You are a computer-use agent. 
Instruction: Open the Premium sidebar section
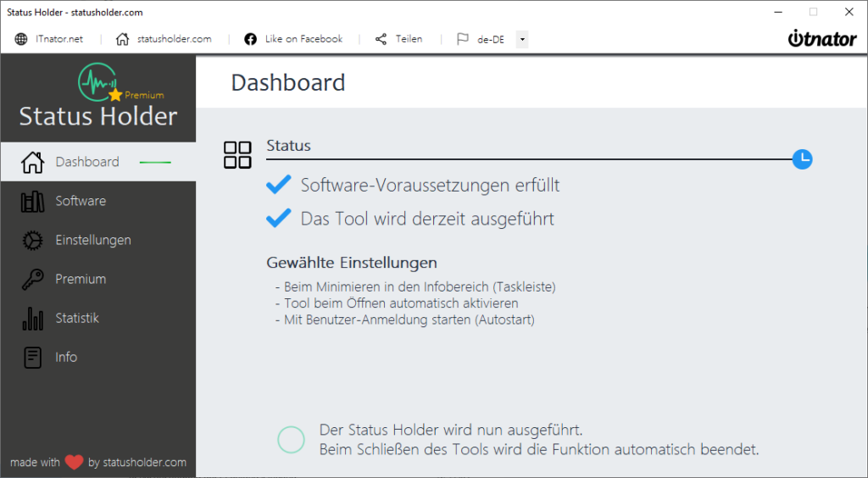[x=98, y=279]
